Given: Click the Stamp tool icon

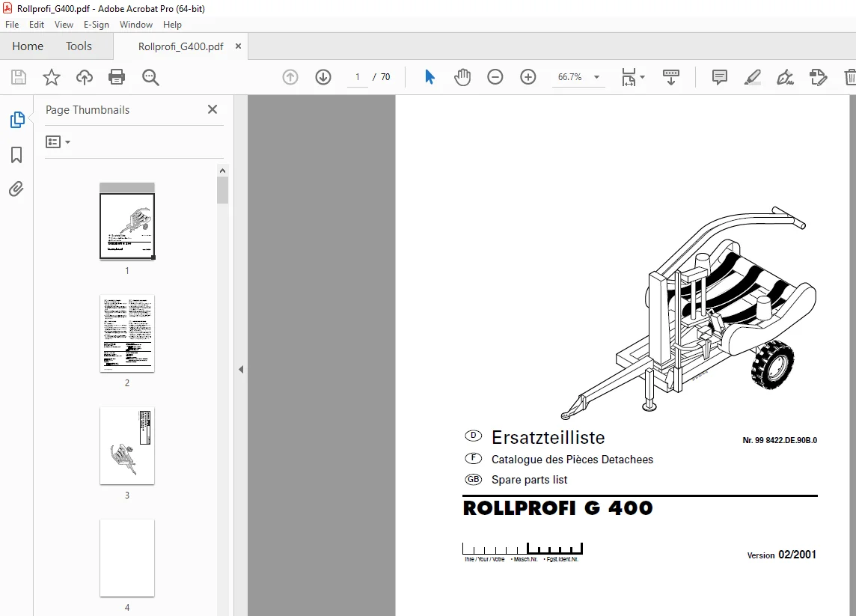Looking at the screenshot, I should pos(818,77).
